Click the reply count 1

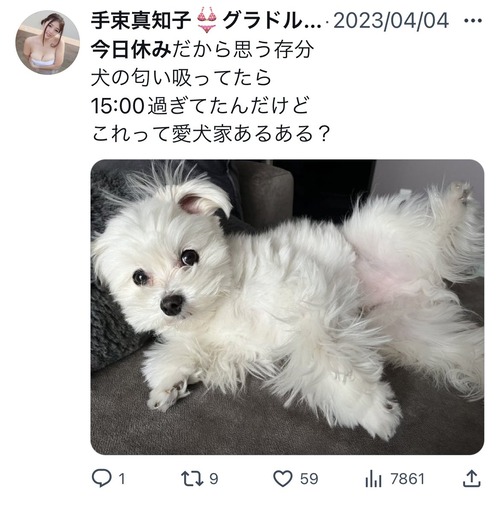pyautogui.click(x=122, y=479)
